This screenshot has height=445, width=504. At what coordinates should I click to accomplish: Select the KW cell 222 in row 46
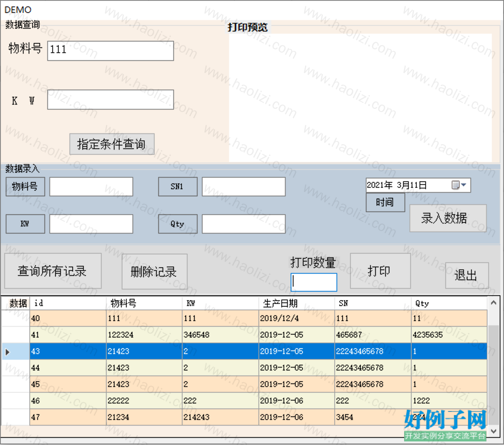(x=220, y=401)
